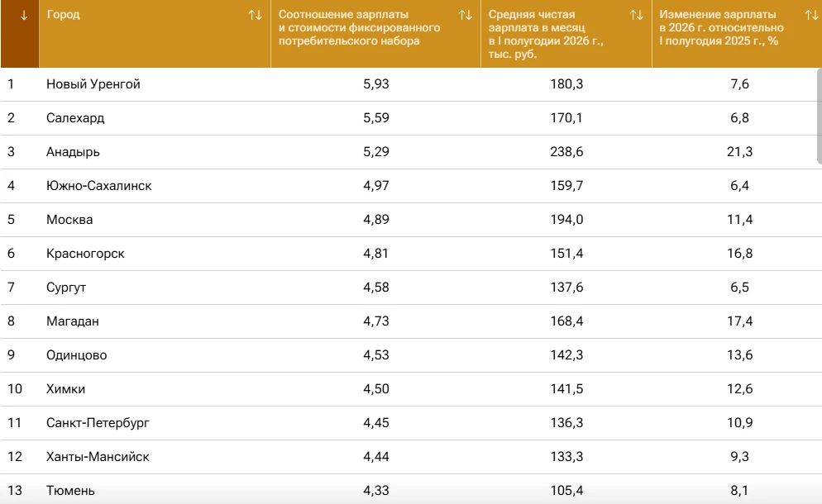This screenshot has height=504, width=822.
Task: Click the vertical scrollbar thumb on the table
Action: click(x=820, y=116)
